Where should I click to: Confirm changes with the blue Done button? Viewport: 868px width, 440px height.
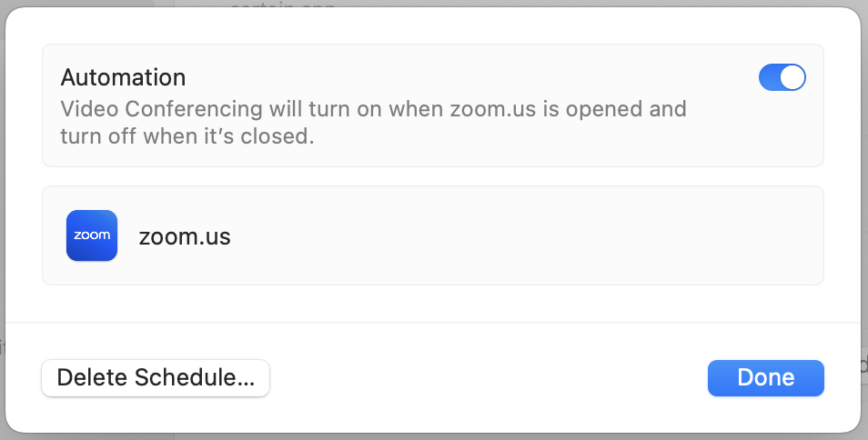tap(765, 378)
